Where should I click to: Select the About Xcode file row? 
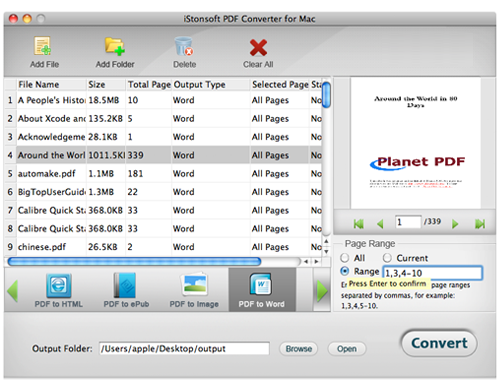[163, 118]
